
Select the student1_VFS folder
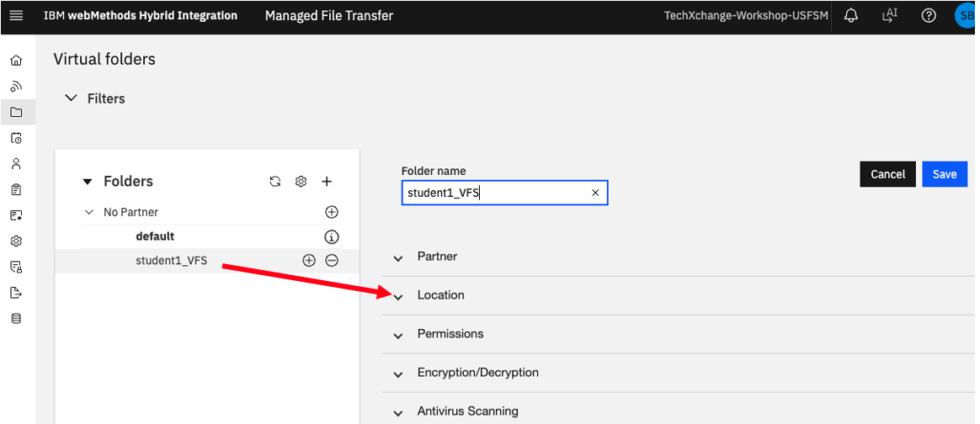click(171, 261)
